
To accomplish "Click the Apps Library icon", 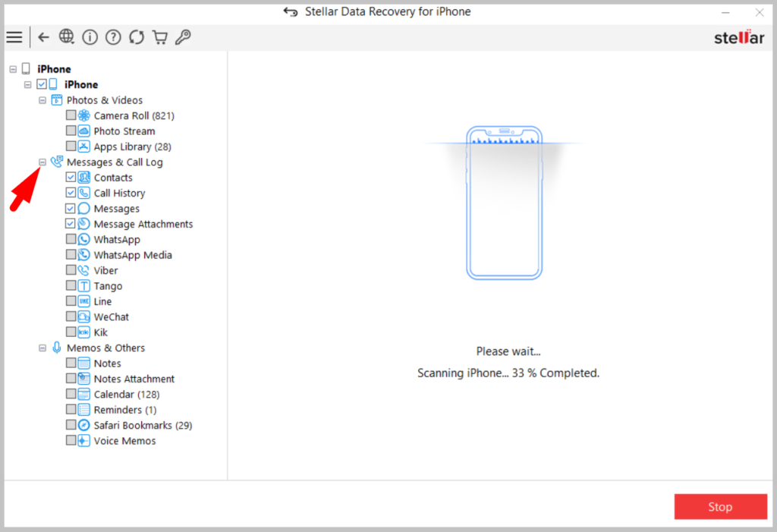I will pyautogui.click(x=84, y=146).
